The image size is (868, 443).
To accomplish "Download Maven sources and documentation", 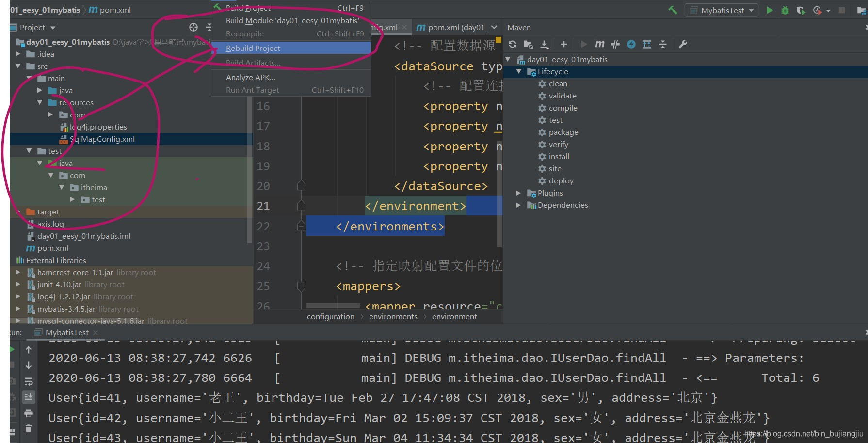I will click(545, 44).
